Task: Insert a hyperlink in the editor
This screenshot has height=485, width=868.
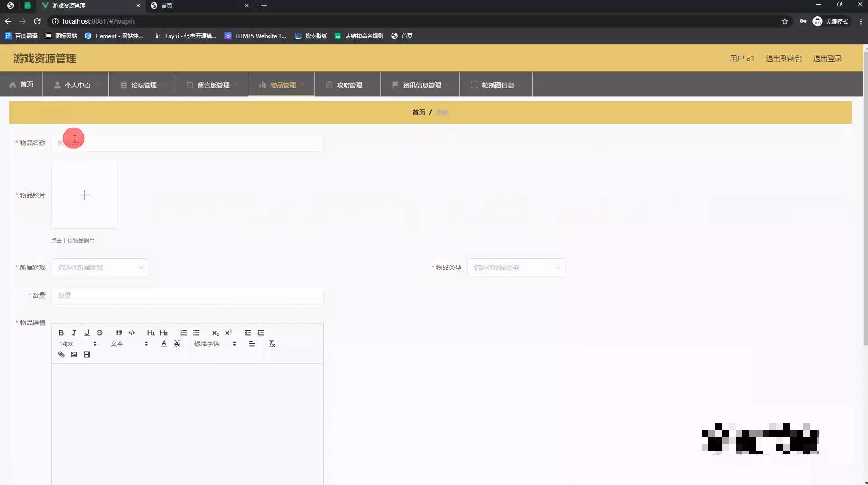Action: pos(61,354)
